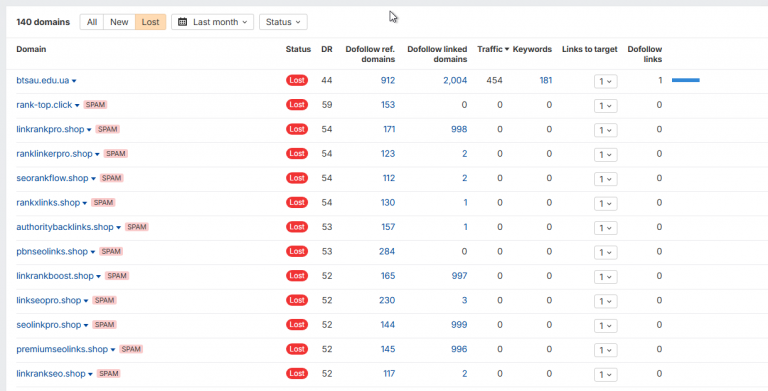
Task: Open links-to-target dropdown for linkrankseo.shop
Action: pos(605,375)
